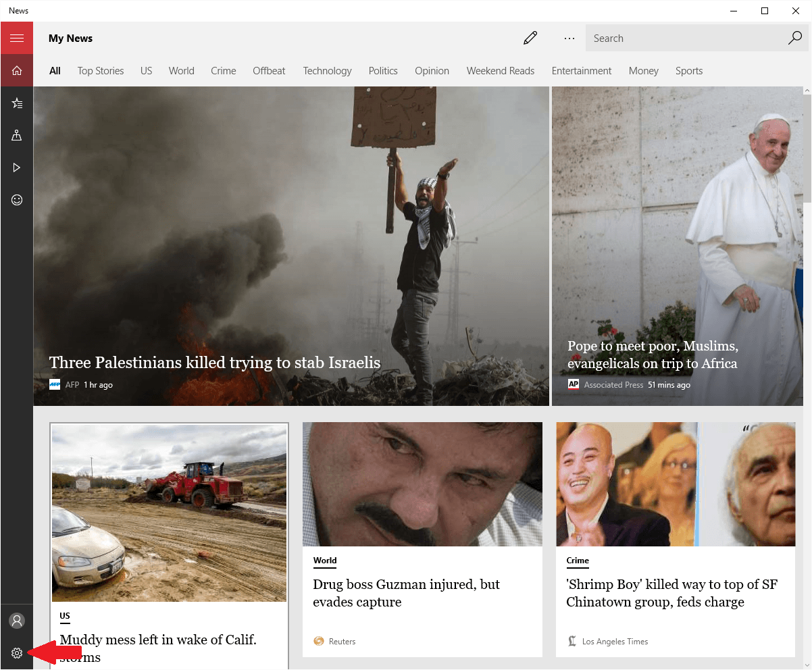Open Local news using the pushpin icon
The height and width of the screenshot is (670, 812).
pyautogui.click(x=17, y=135)
